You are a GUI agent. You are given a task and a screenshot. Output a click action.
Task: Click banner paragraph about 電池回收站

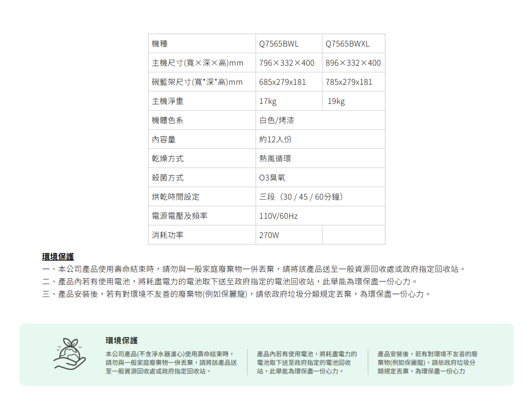click(307, 363)
